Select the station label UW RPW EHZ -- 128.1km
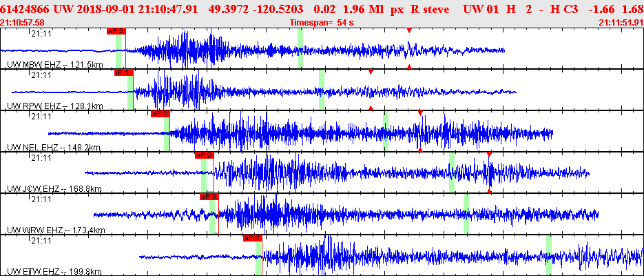The image size is (644, 276). click(55, 106)
